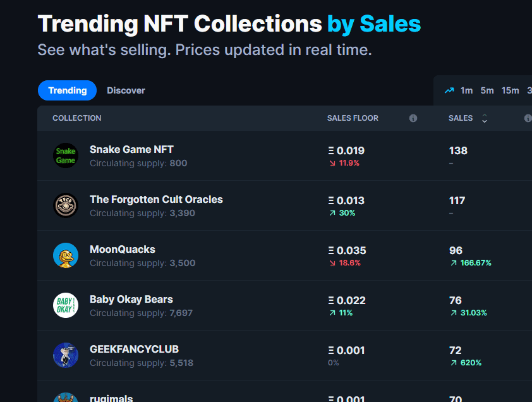Click the rugimals collection logo

click(x=66, y=398)
